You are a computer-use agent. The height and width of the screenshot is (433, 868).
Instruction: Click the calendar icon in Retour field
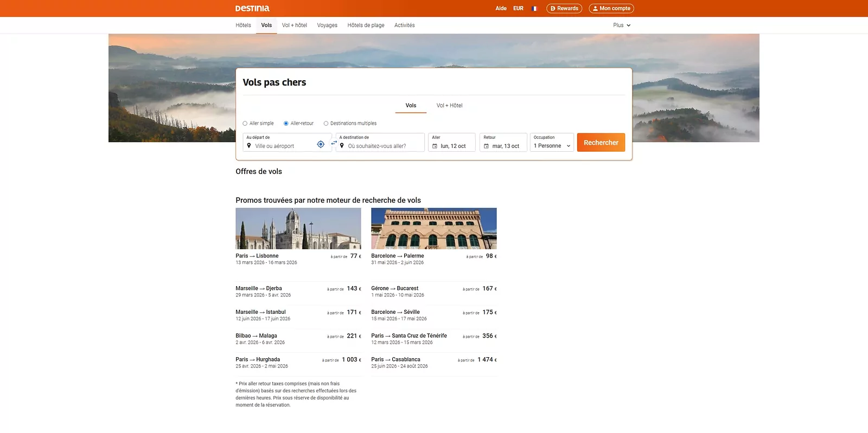point(486,146)
